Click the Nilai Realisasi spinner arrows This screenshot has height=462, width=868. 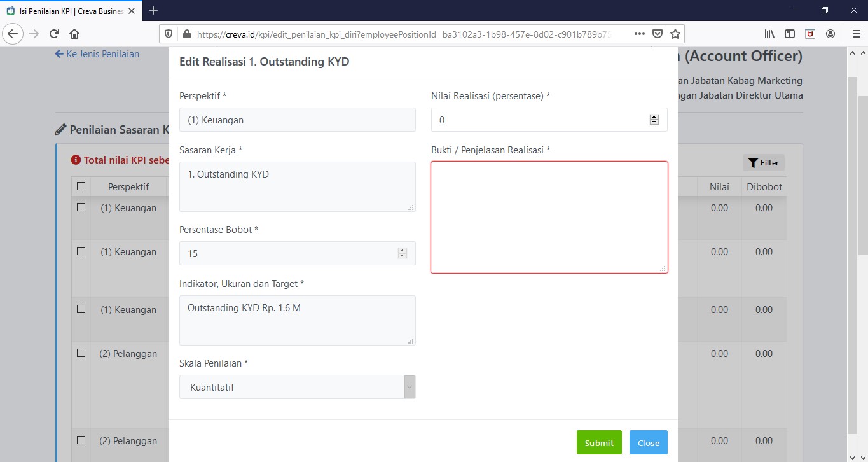pos(654,120)
